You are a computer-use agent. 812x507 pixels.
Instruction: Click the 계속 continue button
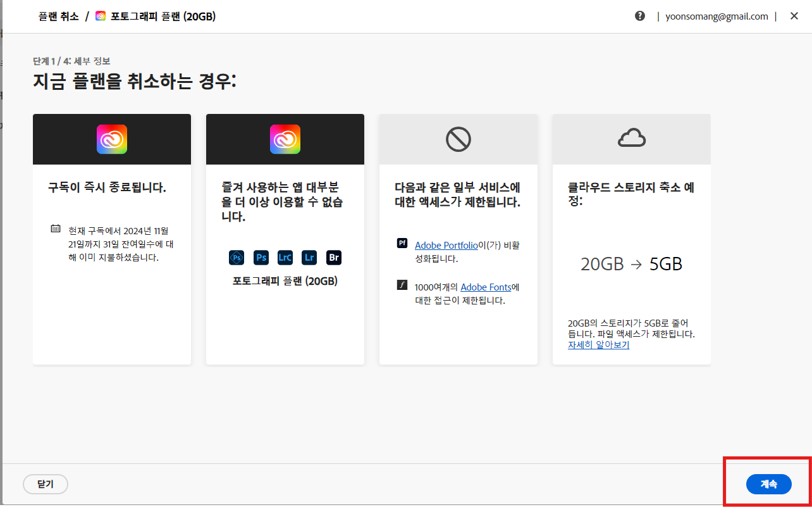(768, 484)
